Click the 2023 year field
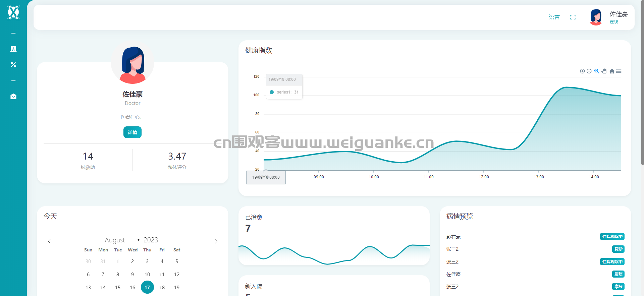644x296 pixels. point(151,240)
